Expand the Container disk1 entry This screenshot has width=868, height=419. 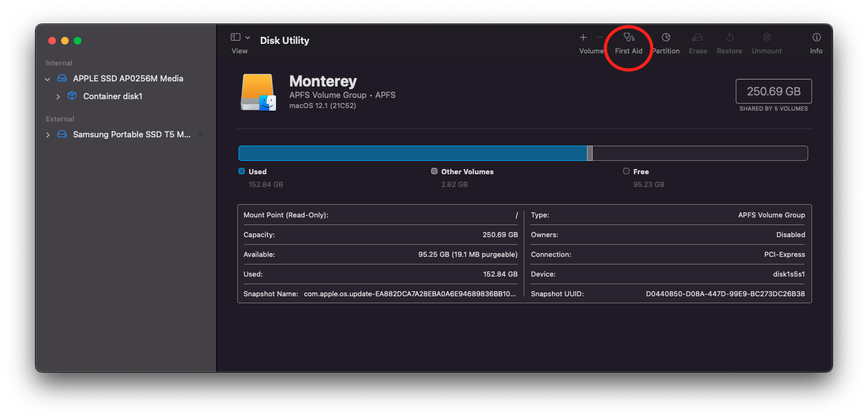coord(58,97)
